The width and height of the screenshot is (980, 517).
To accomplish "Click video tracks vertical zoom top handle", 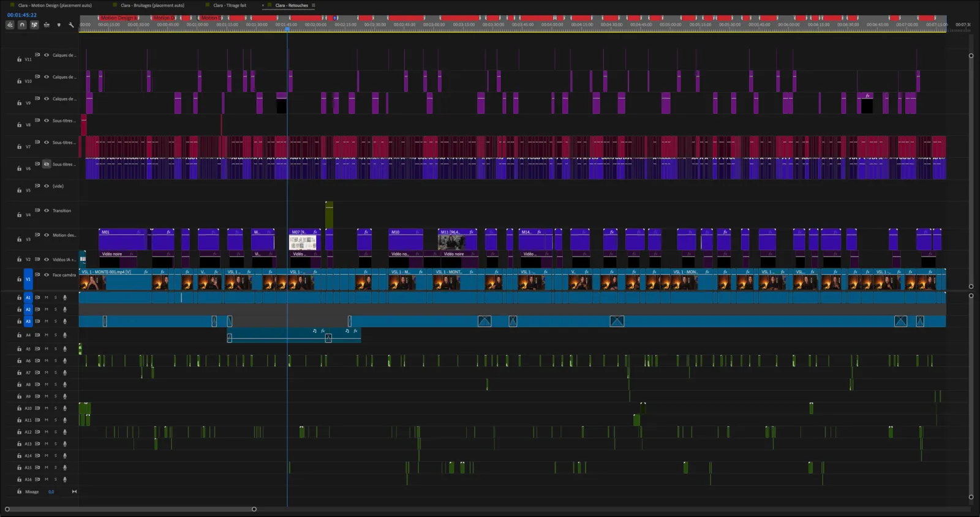I will 971,56.
